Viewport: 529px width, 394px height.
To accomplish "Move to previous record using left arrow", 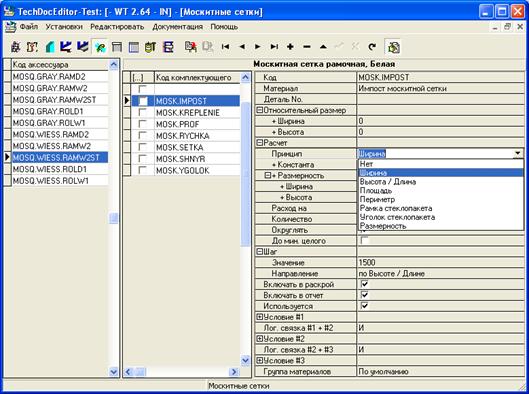I will (x=242, y=47).
